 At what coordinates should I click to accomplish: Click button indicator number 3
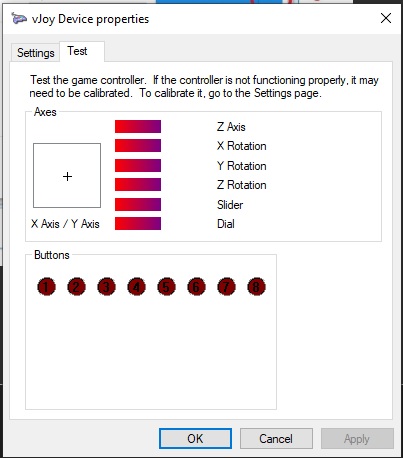pyautogui.click(x=106, y=287)
